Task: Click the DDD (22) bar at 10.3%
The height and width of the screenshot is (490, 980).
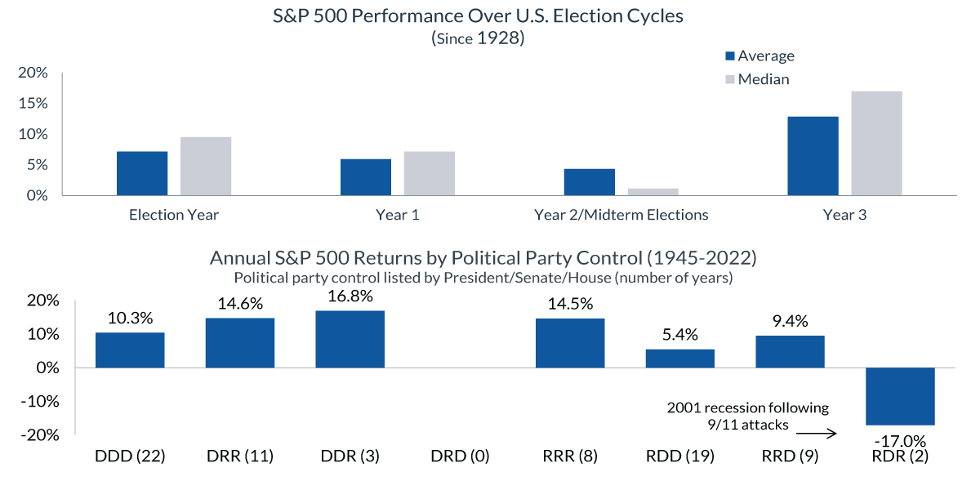Action: [x=130, y=350]
